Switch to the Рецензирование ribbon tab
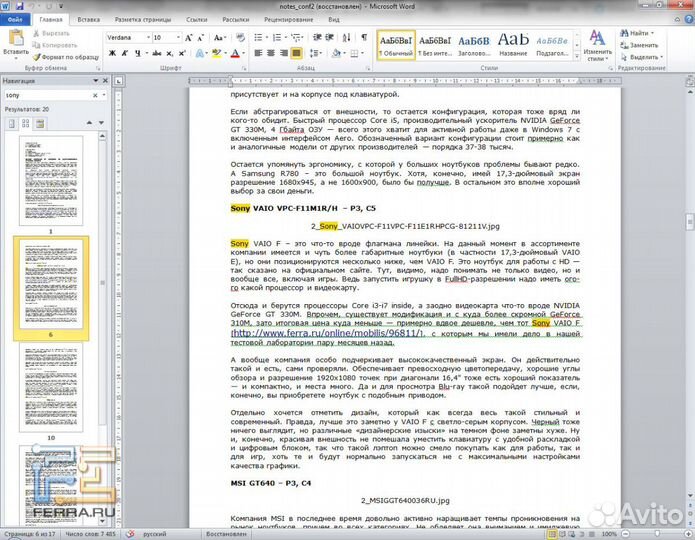This screenshot has height=540, width=695. click(x=289, y=20)
